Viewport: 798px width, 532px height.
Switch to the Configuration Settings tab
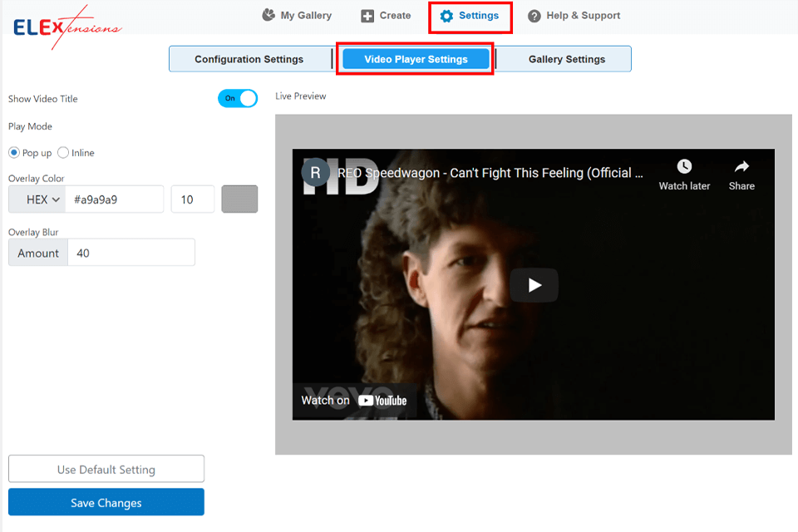[x=249, y=59]
